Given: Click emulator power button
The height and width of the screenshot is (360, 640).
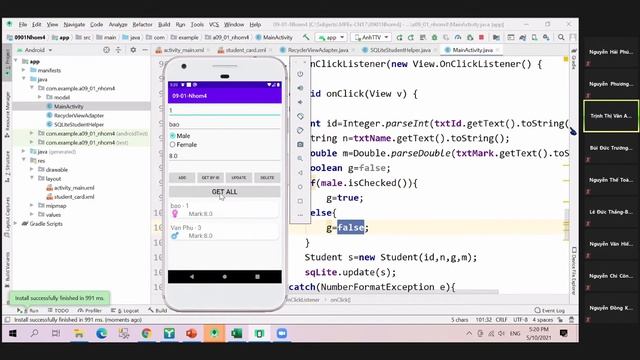Looking at the screenshot, I should click(x=300, y=74).
